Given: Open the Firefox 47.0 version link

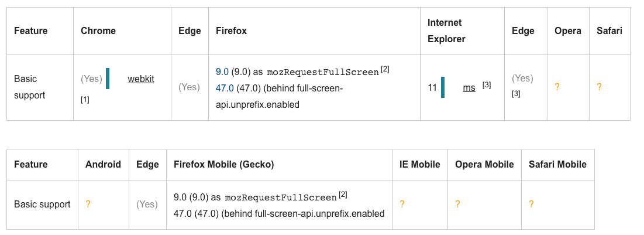Looking at the screenshot, I should (225, 88).
